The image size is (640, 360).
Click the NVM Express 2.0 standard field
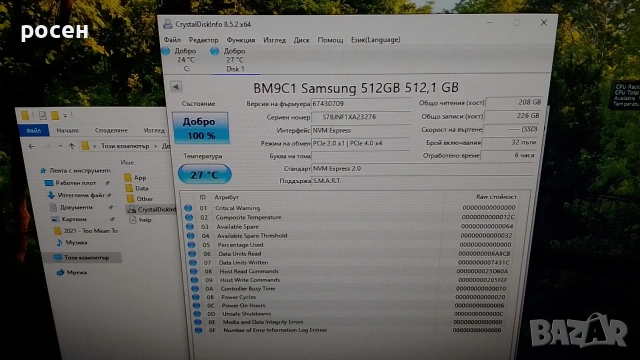(x=422, y=169)
